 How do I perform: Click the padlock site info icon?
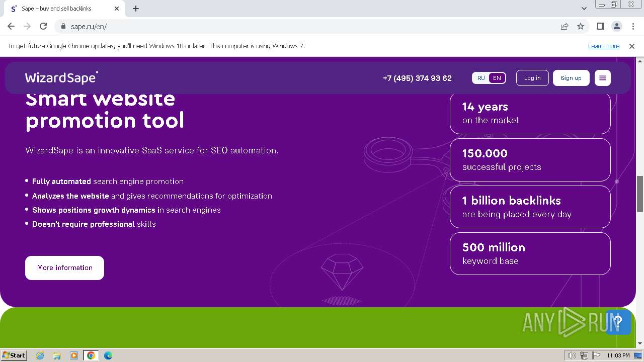[x=63, y=26]
